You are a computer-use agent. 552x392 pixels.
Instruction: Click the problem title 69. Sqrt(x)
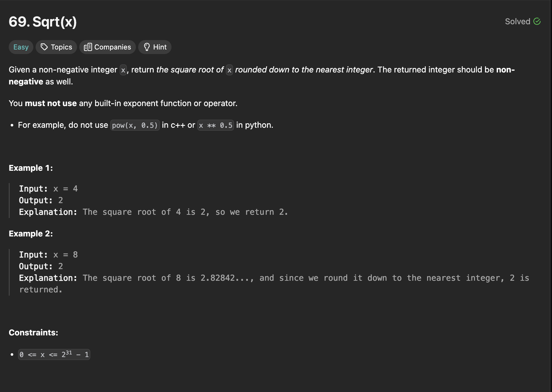pos(43,22)
